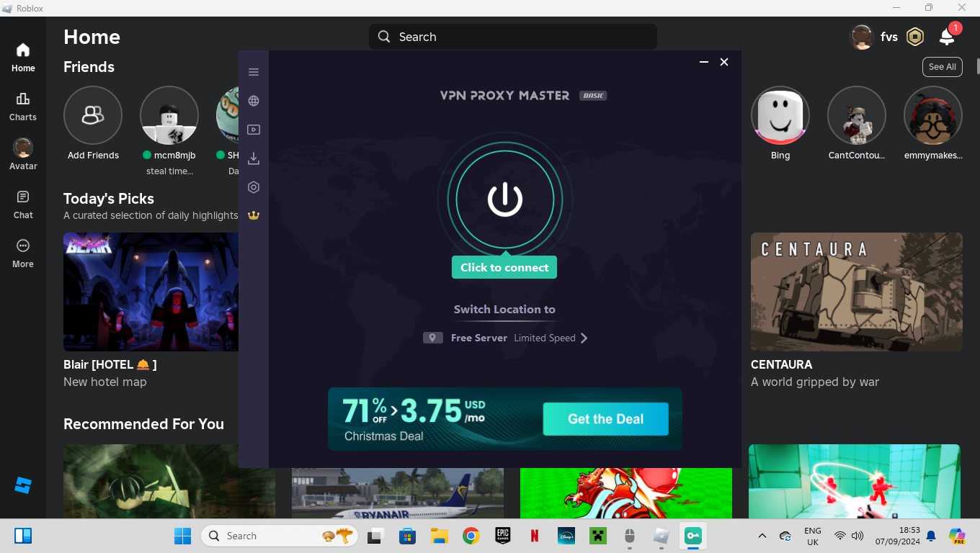The height and width of the screenshot is (553, 980).
Task: Open Disney+ from taskbar
Action: [566, 536]
